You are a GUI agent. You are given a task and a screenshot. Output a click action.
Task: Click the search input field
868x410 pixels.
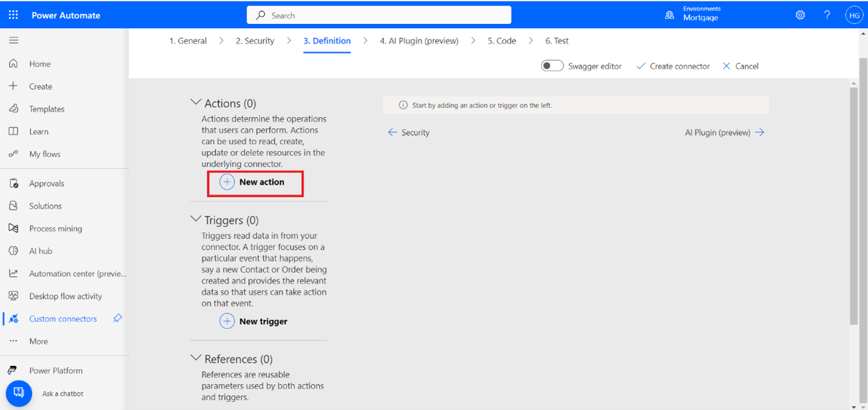379,15
